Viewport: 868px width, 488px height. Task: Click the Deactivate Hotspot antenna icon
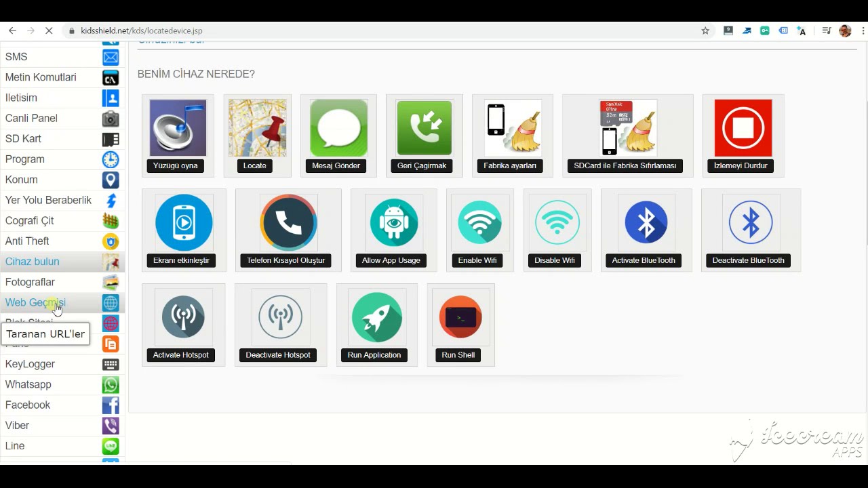280,317
